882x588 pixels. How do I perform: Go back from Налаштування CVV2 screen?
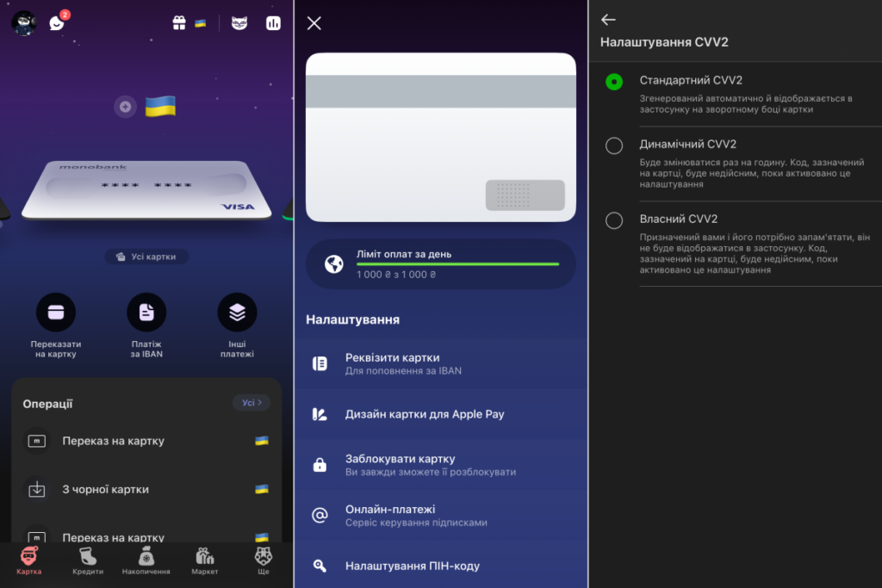coord(609,19)
